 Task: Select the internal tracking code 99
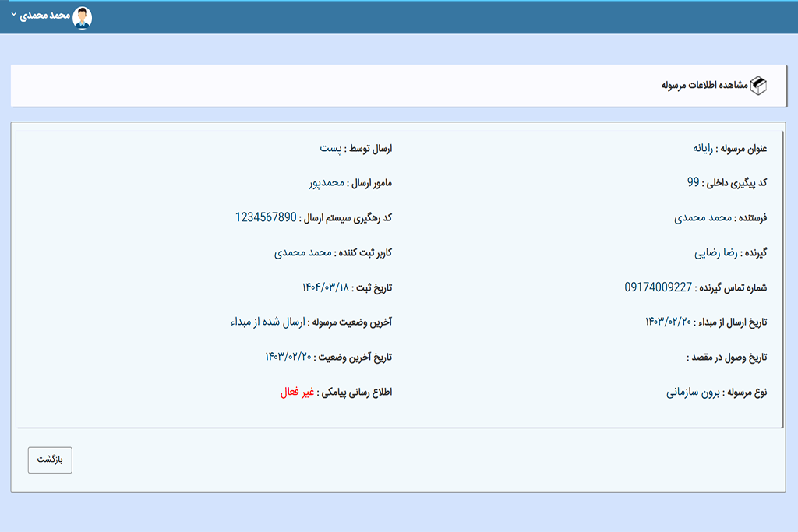click(x=693, y=182)
